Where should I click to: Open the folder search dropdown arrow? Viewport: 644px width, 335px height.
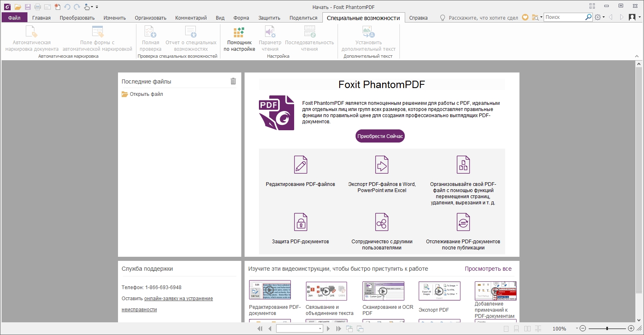coord(541,17)
